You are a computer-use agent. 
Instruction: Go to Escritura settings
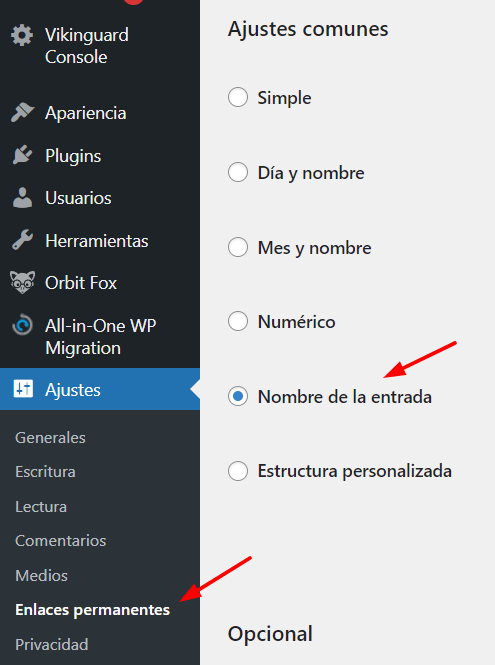(45, 472)
